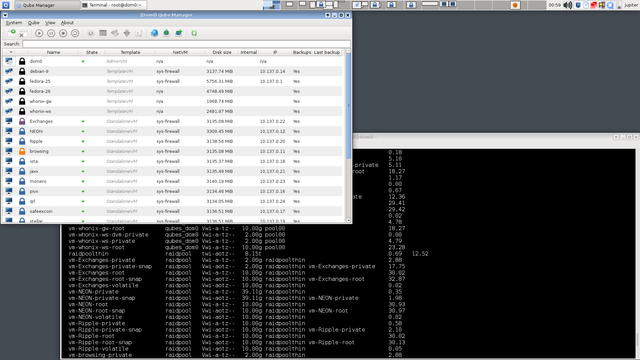Switch to Qube Manager taskbar button
Image resolution: width=640 pixels, height=360 pixels.
(47, 5)
